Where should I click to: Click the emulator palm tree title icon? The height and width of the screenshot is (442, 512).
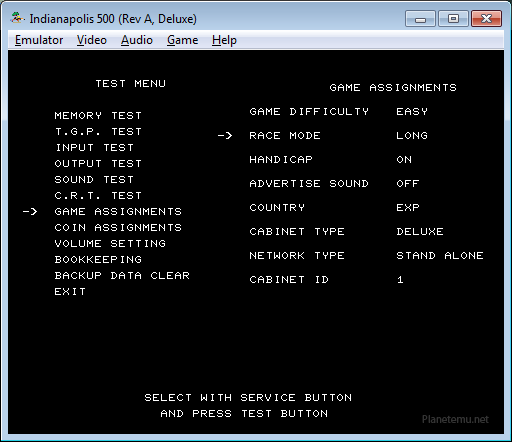coord(17,18)
